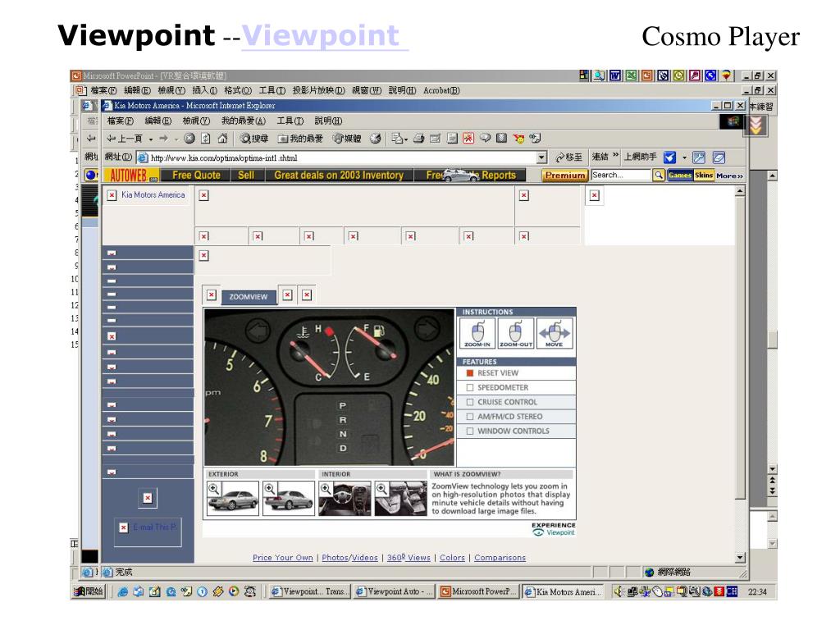Open the Photos/Videos link
Screen dimensions: 840x630
pos(349,558)
